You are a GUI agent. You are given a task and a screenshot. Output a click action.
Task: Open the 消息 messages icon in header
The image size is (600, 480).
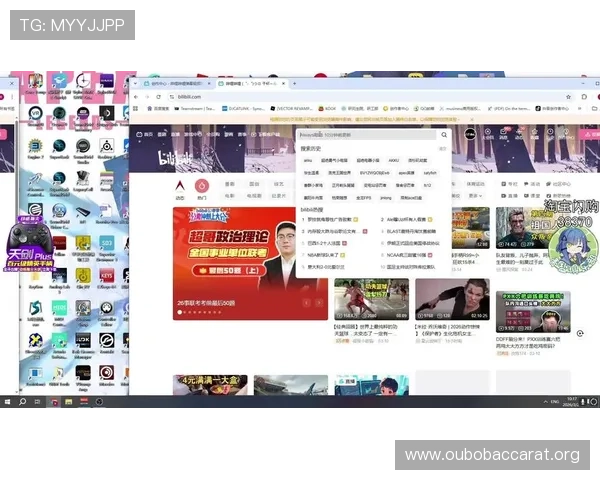point(504,134)
